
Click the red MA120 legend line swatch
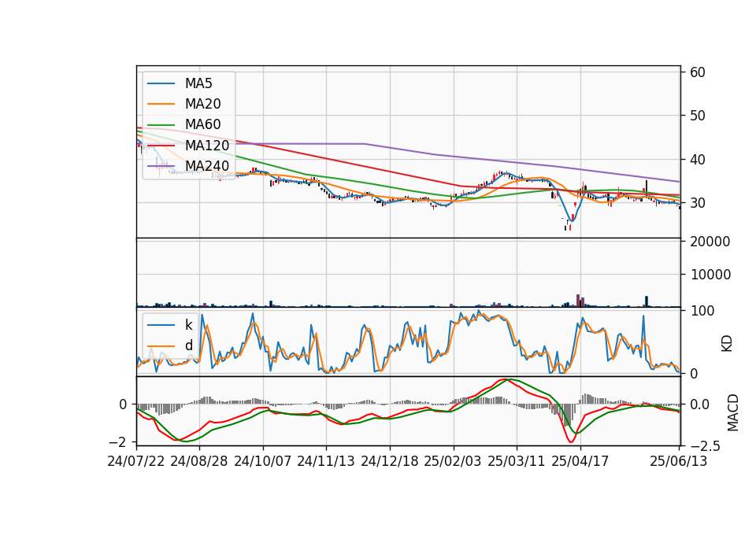click(161, 146)
